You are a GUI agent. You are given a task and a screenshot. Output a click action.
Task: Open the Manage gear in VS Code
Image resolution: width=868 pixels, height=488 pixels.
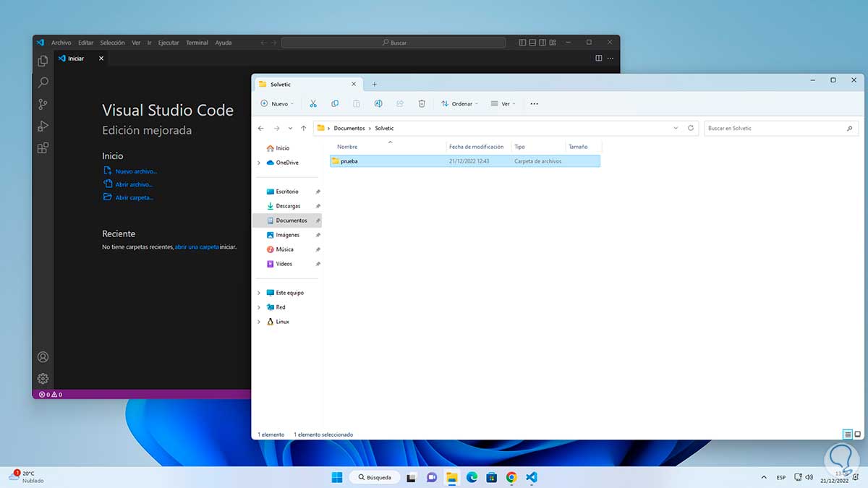pyautogui.click(x=43, y=378)
